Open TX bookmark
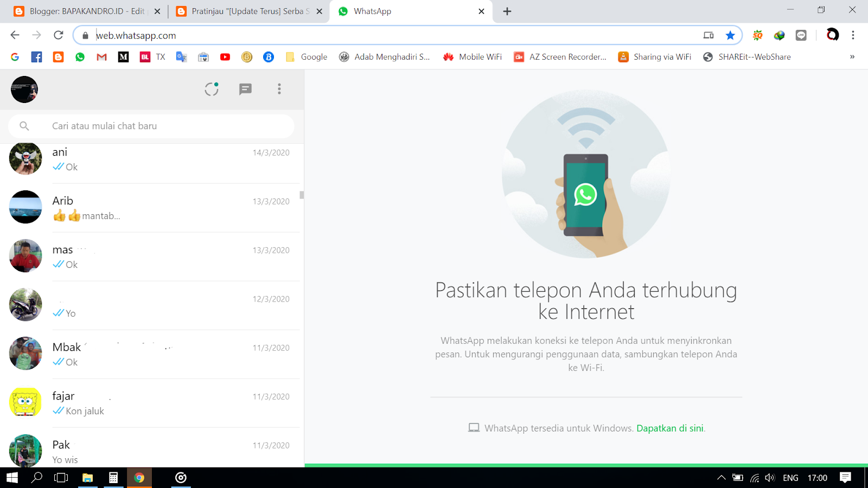Viewport: 868px width, 488px height. tap(152, 57)
